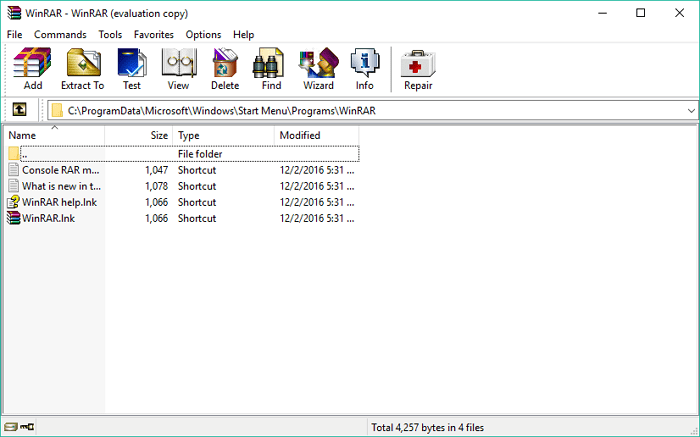Open the Help menu
This screenshot has width=700, height=437.
(x=243, y=34)
